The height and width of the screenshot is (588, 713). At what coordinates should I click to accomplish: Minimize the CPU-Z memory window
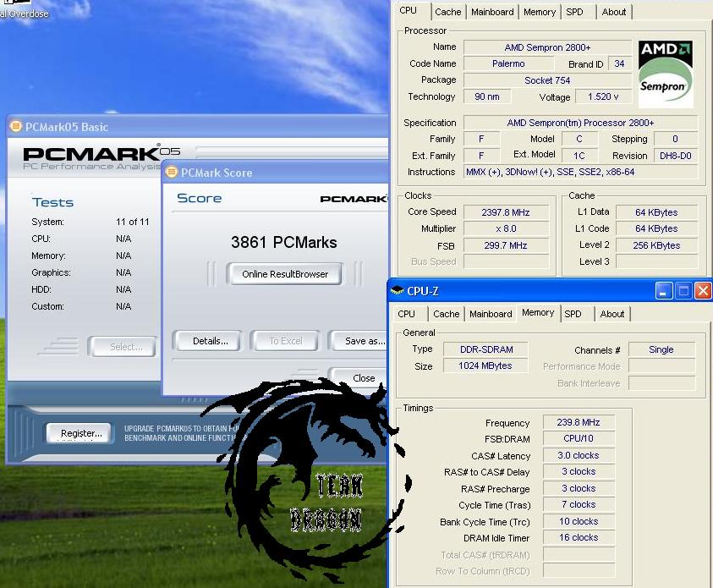(x=664, y=290)
